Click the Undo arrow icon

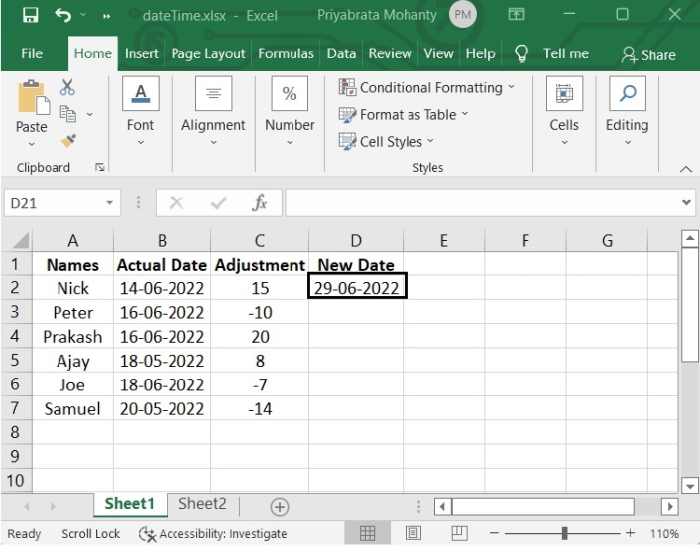pyautogui.click(x=62, y=15)
